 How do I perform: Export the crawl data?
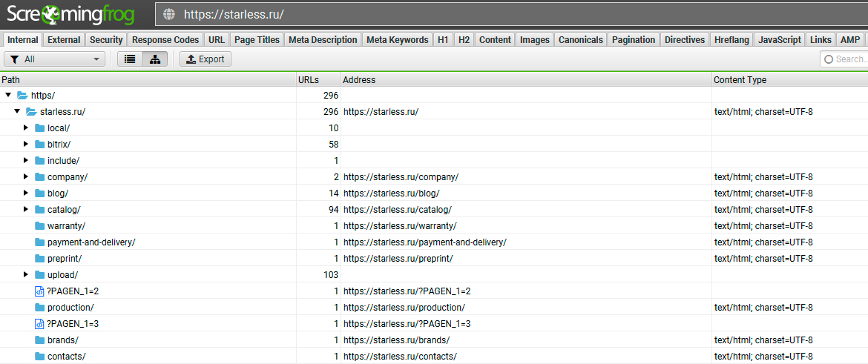click(206, 59)
